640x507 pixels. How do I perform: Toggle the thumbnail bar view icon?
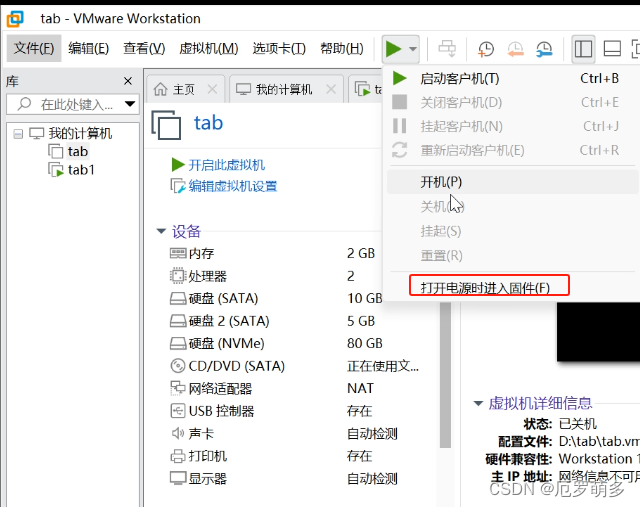(x=612, y=49)
